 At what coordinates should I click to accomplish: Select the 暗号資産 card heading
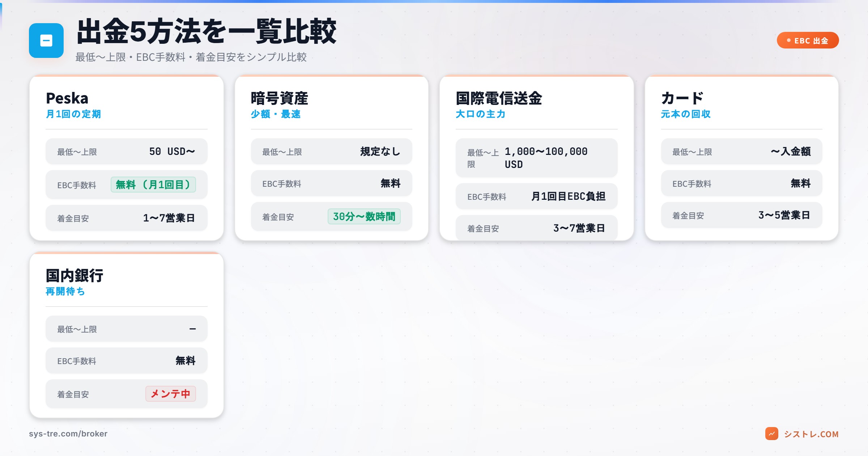(x=280, y=98)
